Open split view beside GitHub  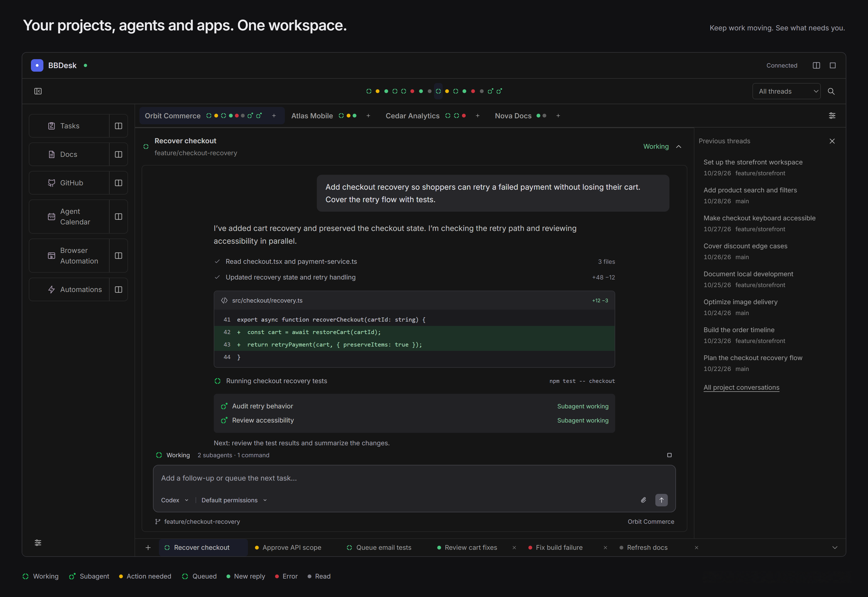coord(119,183)
